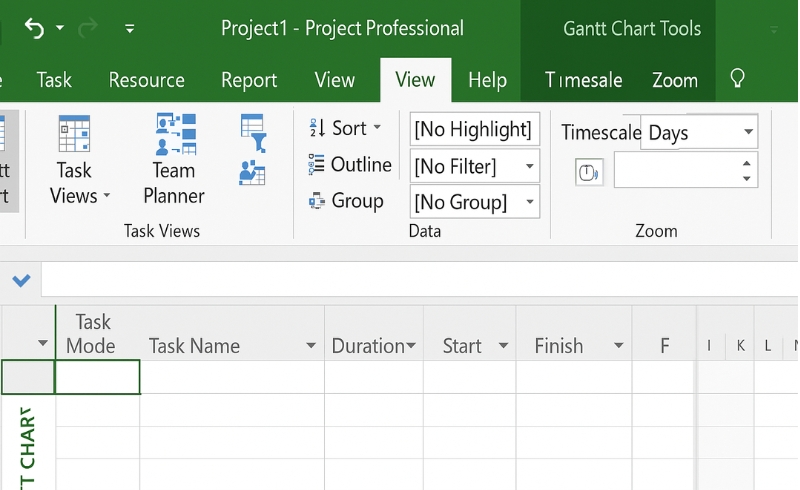Open the Task Views button with grid icon
Image resolution: width=800 pixels, height=490 pixels.
click(76, 160)
